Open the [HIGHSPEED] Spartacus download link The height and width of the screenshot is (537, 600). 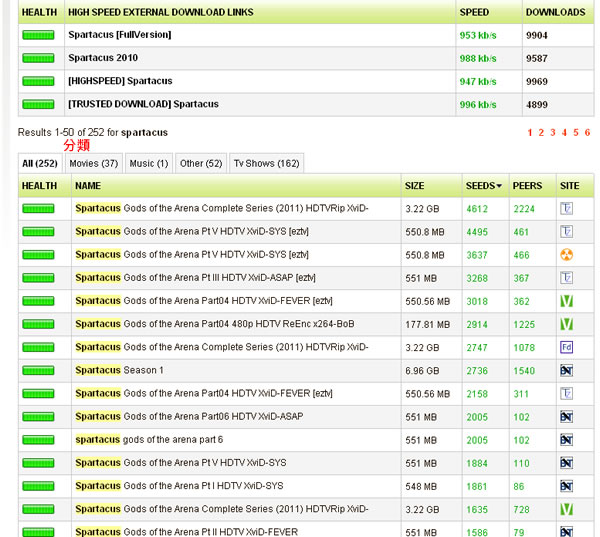pos(120,81)
